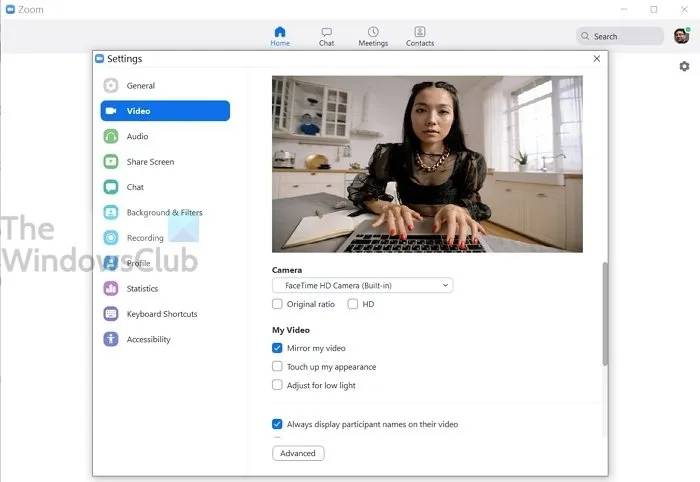This screenshot has height=482, width=700.
Task: Click the Chat settings icon in sidebar
Action: (111, 187)
